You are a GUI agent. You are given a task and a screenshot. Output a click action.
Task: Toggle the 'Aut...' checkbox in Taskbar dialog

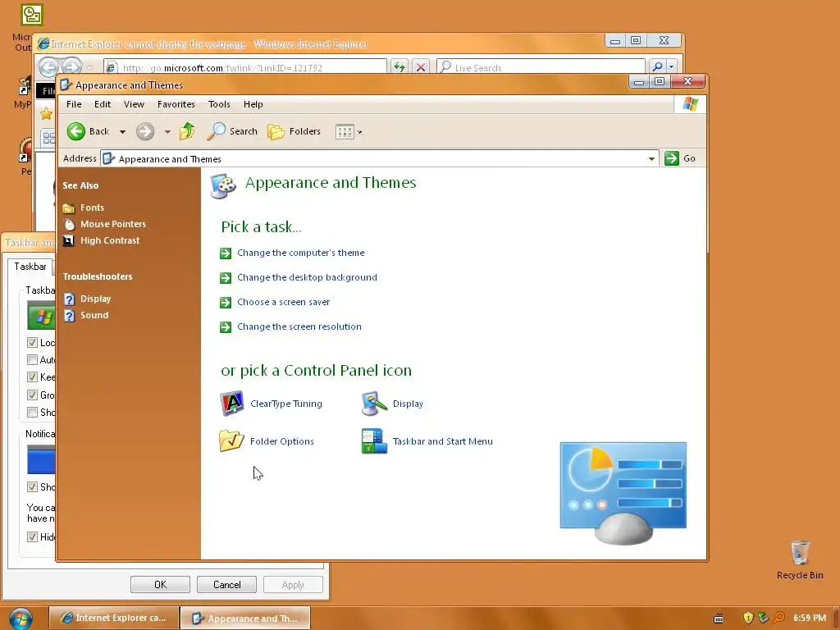(x=32, y=360)
